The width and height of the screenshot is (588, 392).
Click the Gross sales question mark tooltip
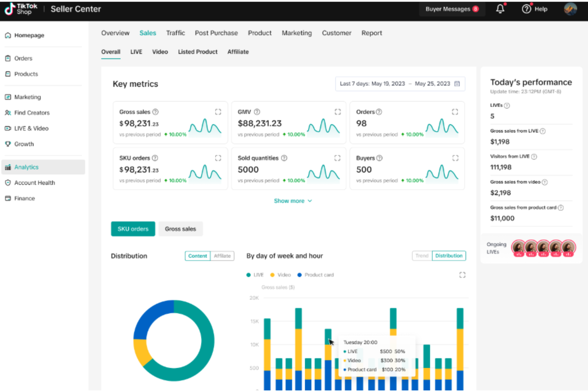[155, 112]
